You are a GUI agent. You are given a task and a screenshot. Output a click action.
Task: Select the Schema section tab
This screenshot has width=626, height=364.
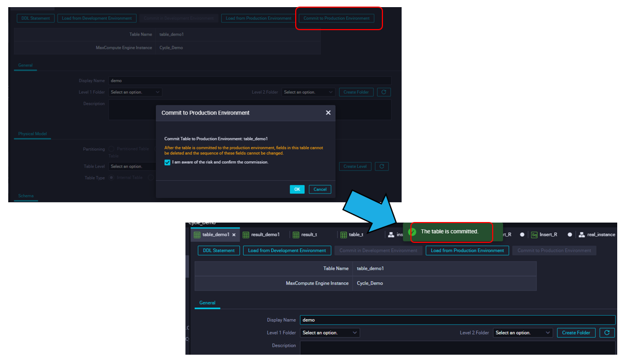[x=26, y=196]
